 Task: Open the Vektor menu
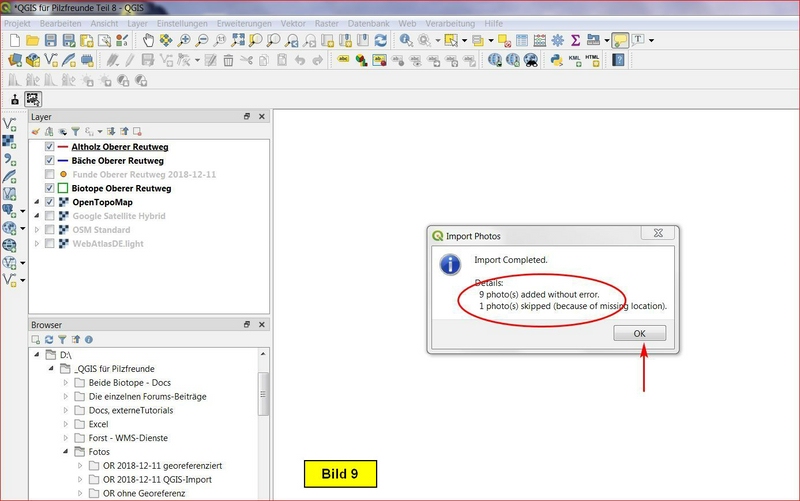click(x=293, y=22)
